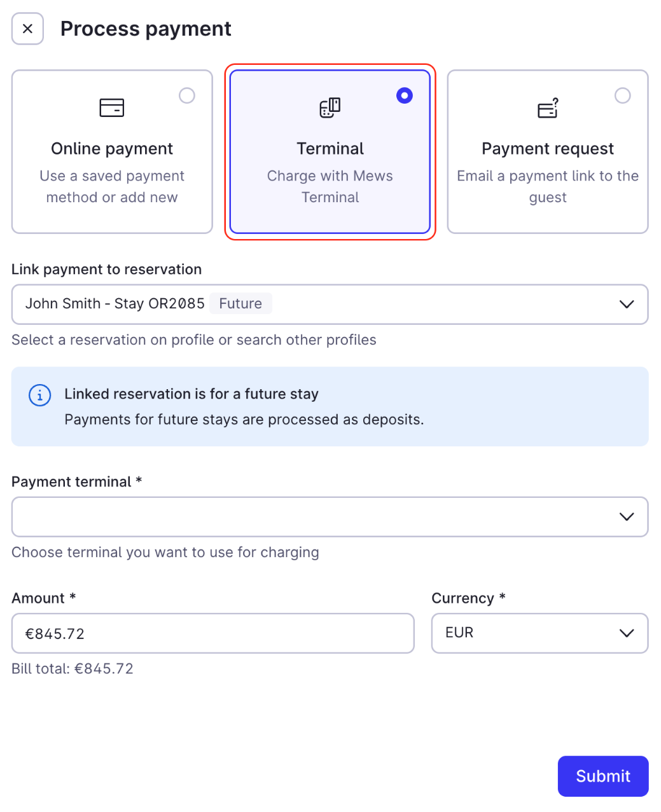Open the Link payment to reservation dropdown

329,304
